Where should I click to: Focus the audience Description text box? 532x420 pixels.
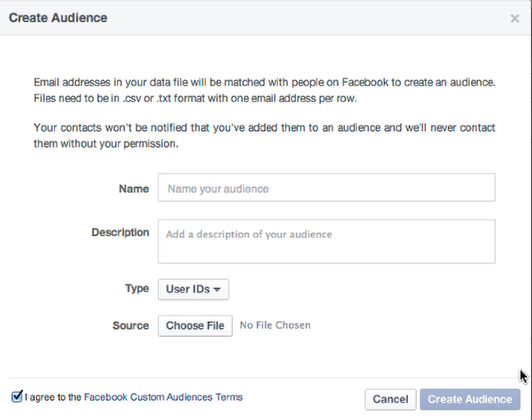326,242
